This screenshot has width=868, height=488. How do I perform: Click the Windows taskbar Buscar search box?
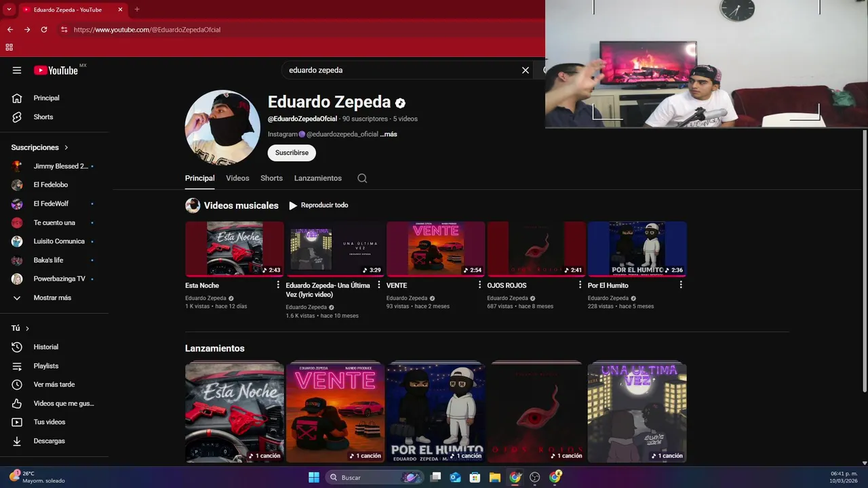click(374, 477)
